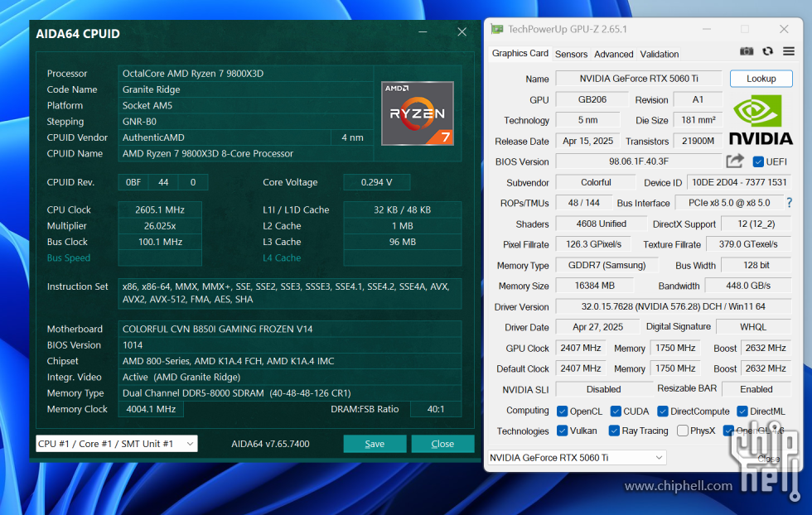Viewport: 812px width, 515px height.
Task: Click the Digital Signature value 'WHQL'
Action: pos(753,327)
